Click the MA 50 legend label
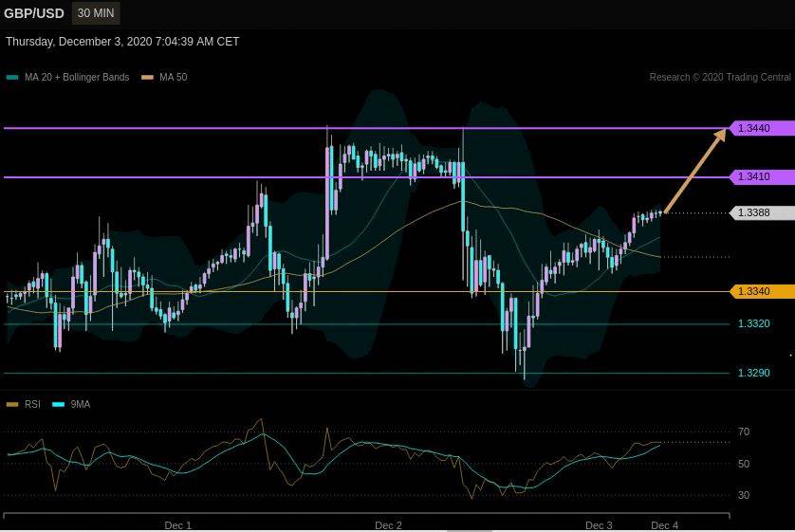Image resolution: width=795 pixels, height=532 pixels. coord(174,77)
